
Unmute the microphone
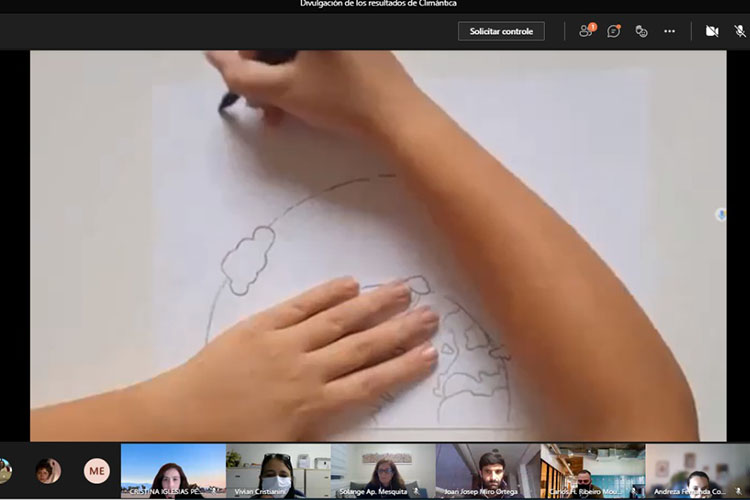pos(740,31)
